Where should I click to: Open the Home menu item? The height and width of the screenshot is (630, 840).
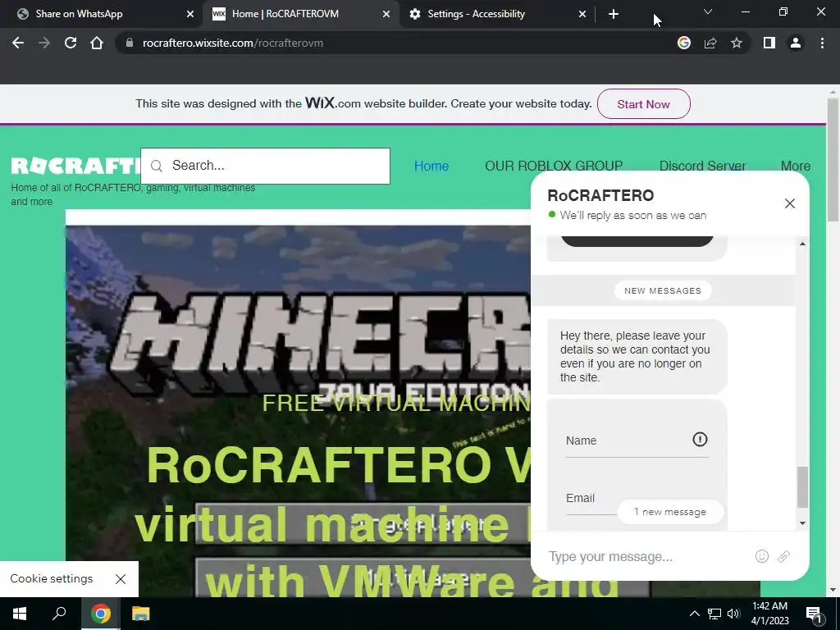click(431, 166)
